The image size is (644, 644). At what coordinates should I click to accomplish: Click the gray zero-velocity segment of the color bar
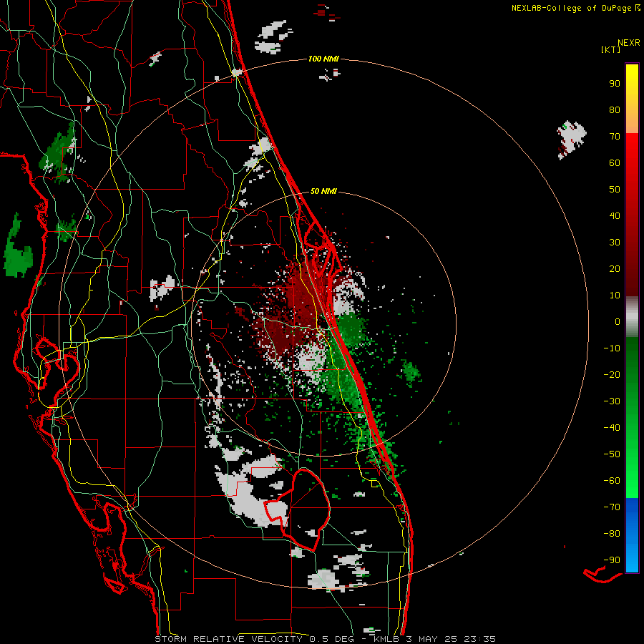[x=632, y=317]
